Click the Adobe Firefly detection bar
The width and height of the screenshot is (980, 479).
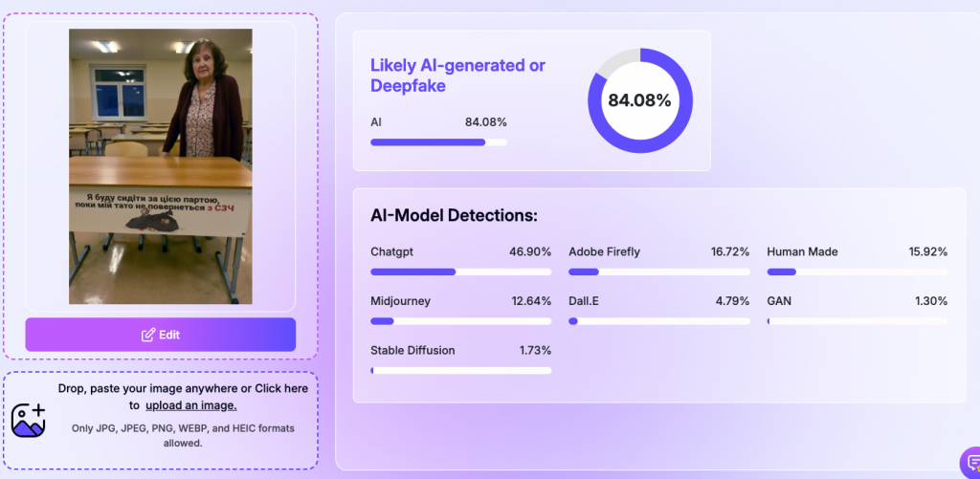click(658, 272)
